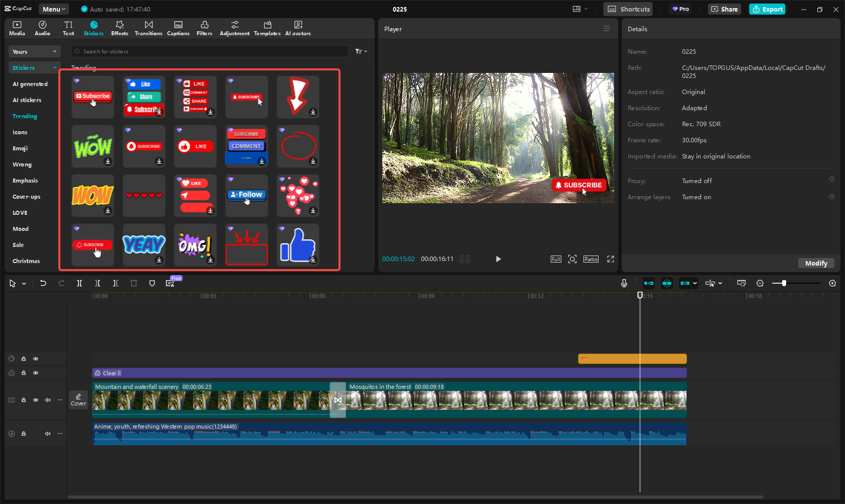Select the blue thumbs-up sticker thumbnail
Viewport: 845px width, 504px height.
(298, 245)
